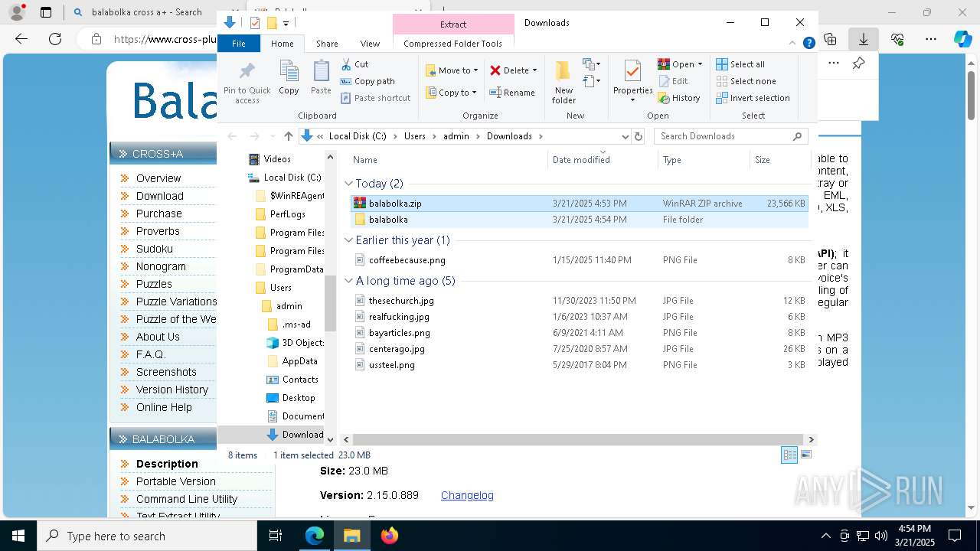
Task: Switch to the Share ribbon tab
Action: tap(327, 44)
